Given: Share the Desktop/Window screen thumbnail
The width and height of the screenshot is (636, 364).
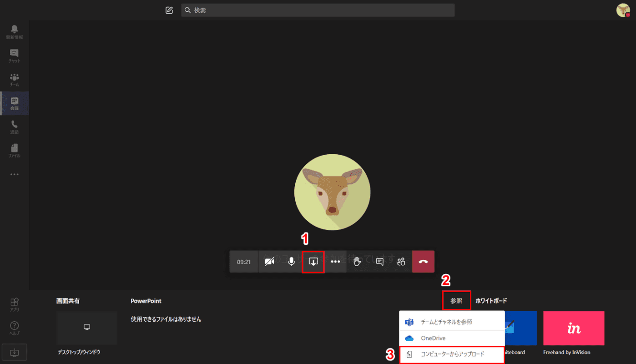Looking at the screenshot, I should (87, 328).
